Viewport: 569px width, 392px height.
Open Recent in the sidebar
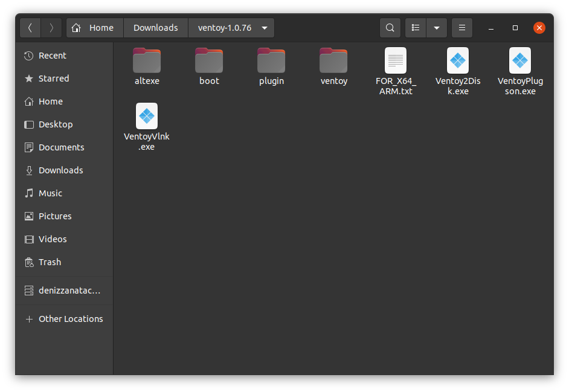click(64, 56)
